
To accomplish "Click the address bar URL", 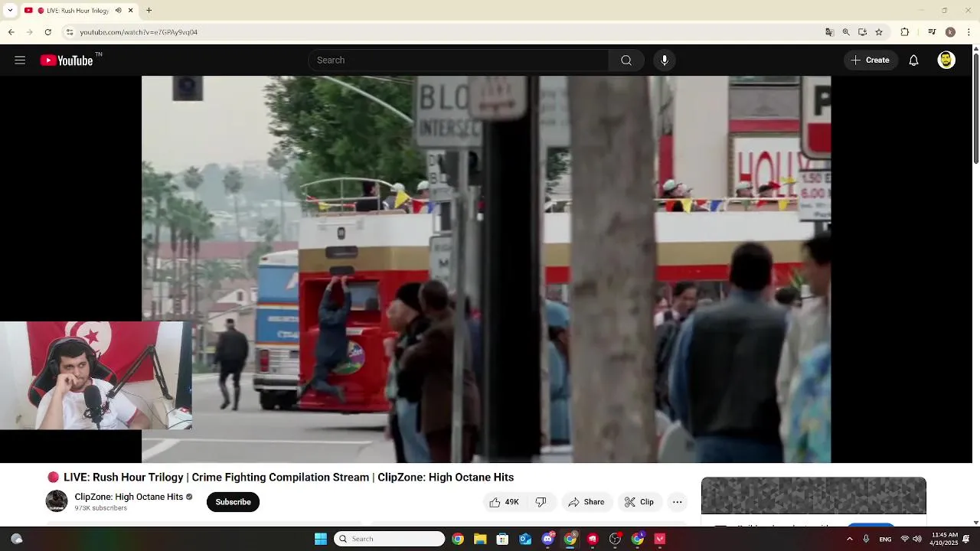I will [139, 32].
